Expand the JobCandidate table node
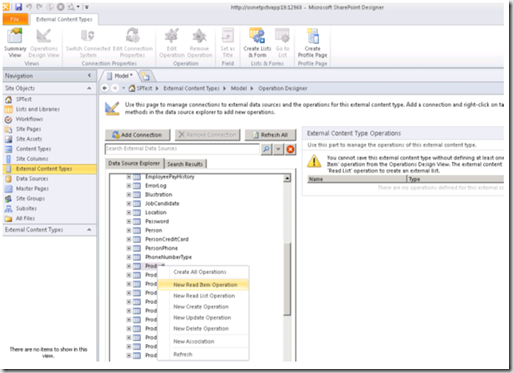The width and height of the screenshot is (513, 373). (x=129, y=203)
